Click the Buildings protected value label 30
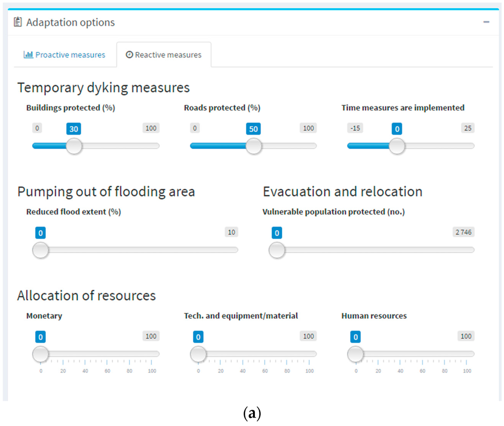 74,129
